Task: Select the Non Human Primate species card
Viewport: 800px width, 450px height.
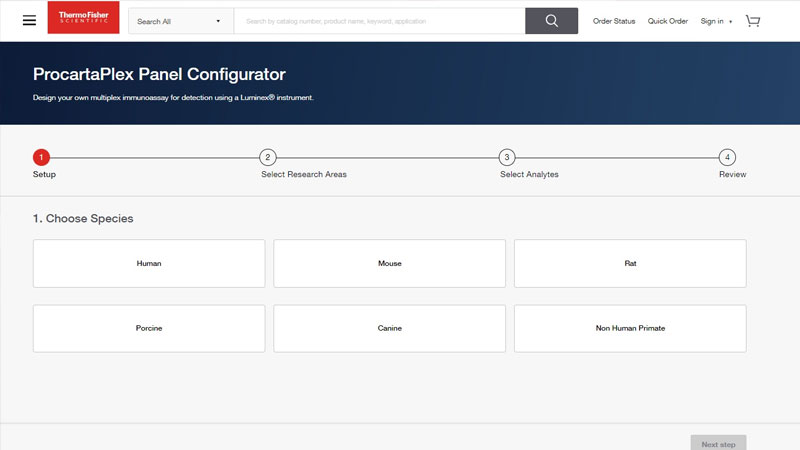Action: pyautogui.click(x=630, y=328)
